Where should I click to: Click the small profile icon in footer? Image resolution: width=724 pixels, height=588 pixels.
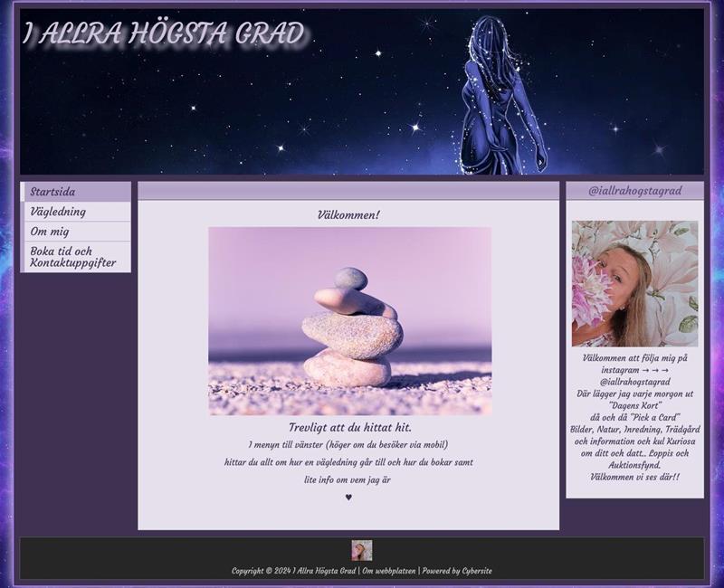tap(361, 551)
